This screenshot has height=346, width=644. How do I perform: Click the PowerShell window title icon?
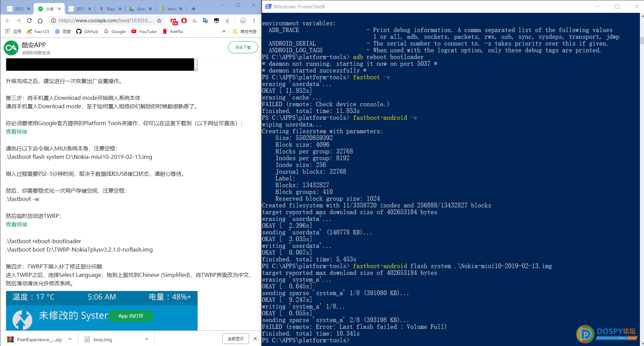[268, 6]
